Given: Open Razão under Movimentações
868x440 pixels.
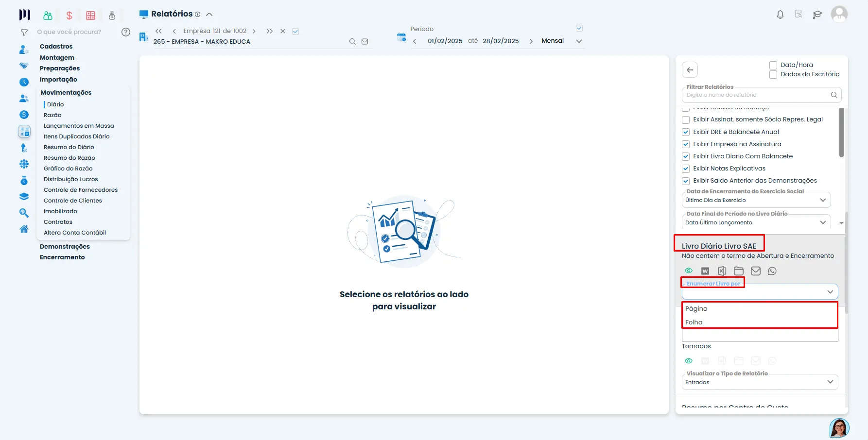Looking at the screenshot, I should 52,115.
